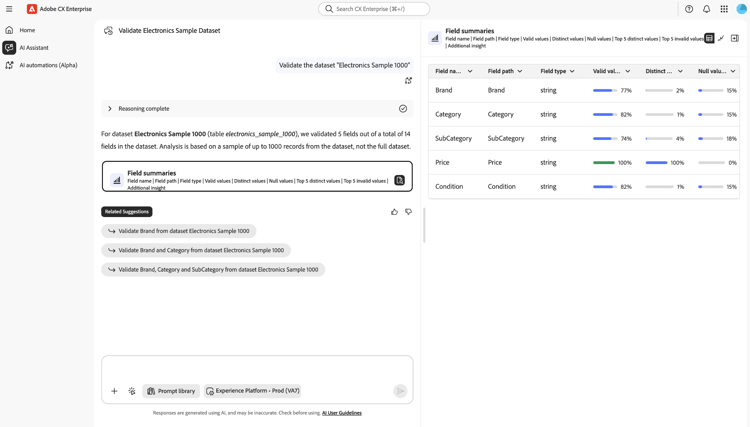Open Field path column dropdown

click(519, 71)
